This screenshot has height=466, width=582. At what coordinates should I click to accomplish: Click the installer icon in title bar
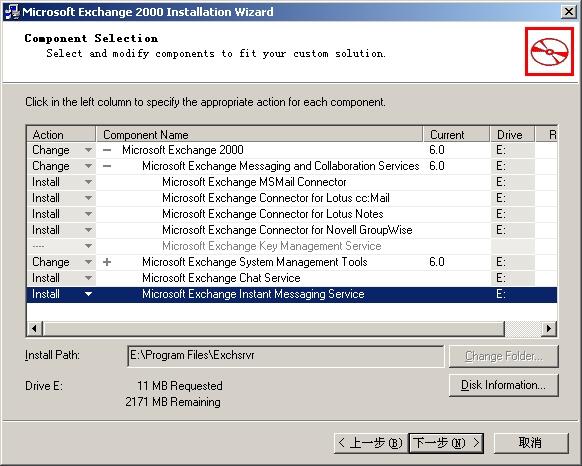pos(12,12)
